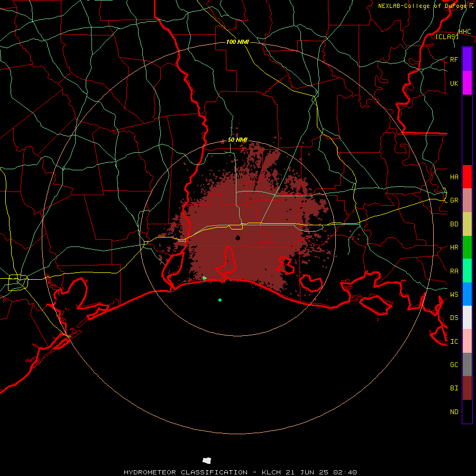Click the light pink IC swatch
This screenshot has width=476, height=476.
(467, 341)
